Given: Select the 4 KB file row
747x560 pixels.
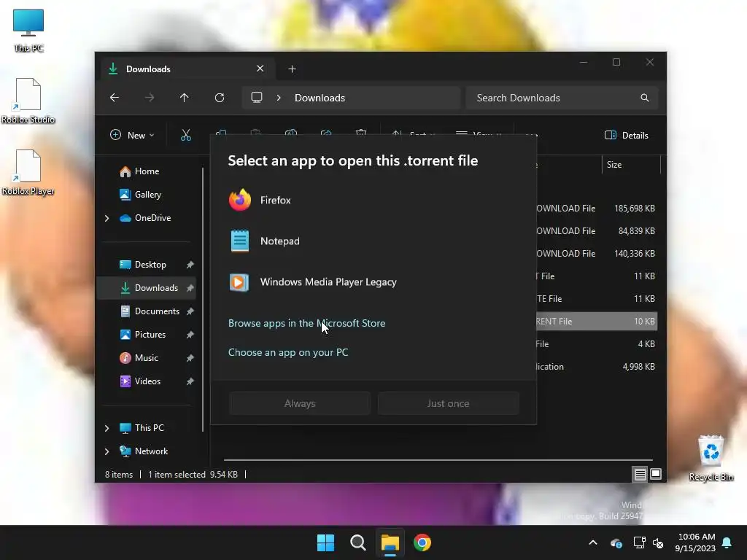Looking at the screenshot, I should pos(597,344).
